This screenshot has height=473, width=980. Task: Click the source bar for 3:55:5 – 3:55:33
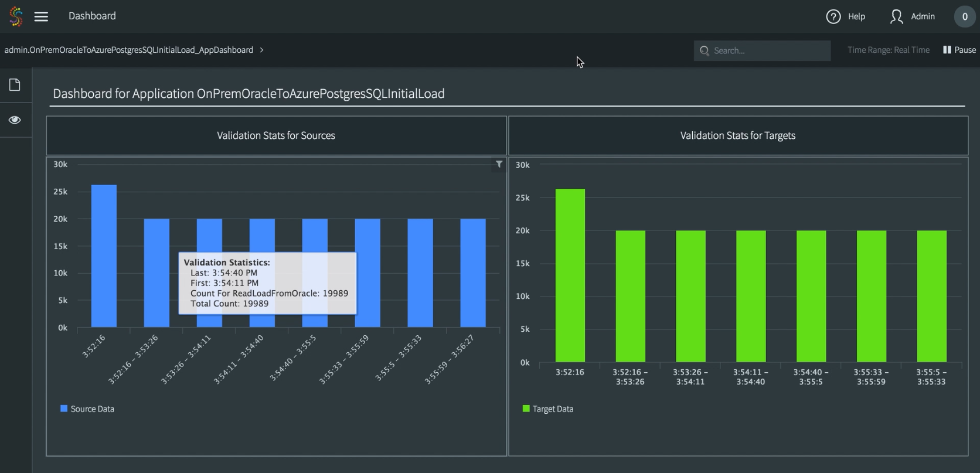pos(420,273)
